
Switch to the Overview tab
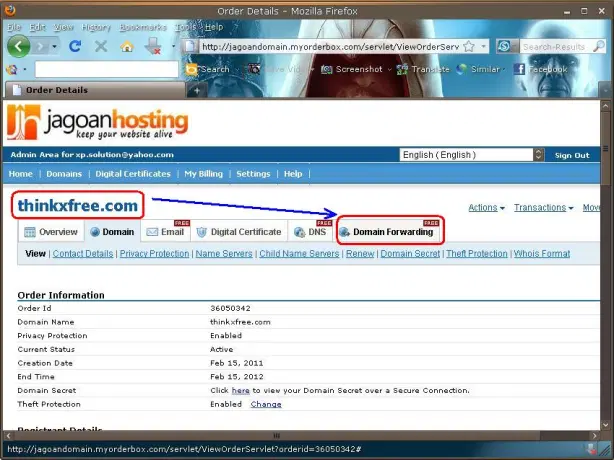pos(51,232)
